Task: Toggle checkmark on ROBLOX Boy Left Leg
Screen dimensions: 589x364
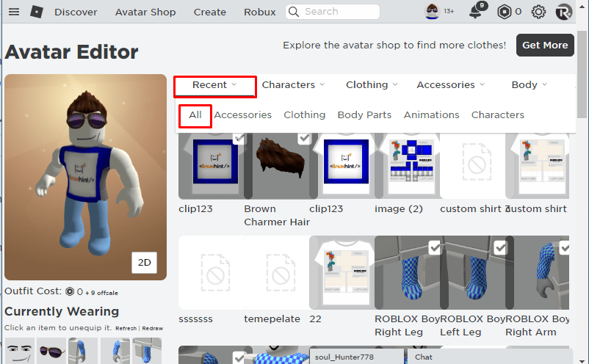Action: pyautogui.click(x=500, y=248)
